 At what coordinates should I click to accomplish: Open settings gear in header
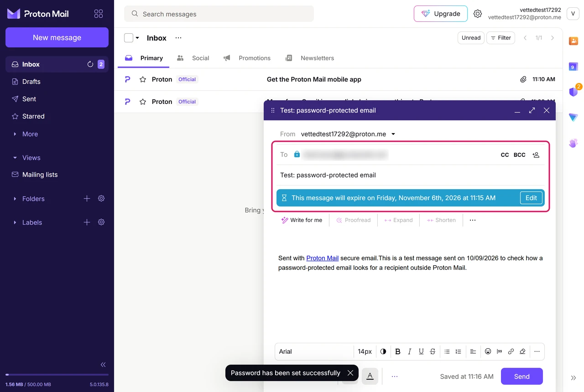pos(478,14)
